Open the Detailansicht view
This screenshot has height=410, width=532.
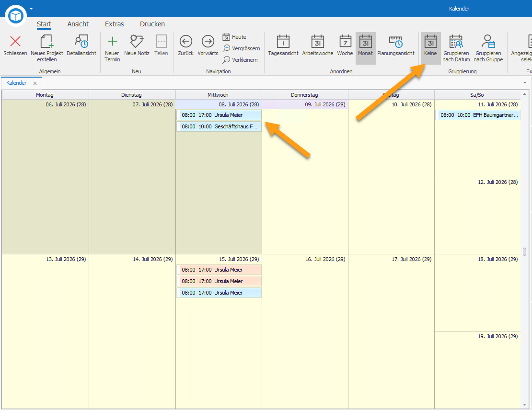point(81,45)
